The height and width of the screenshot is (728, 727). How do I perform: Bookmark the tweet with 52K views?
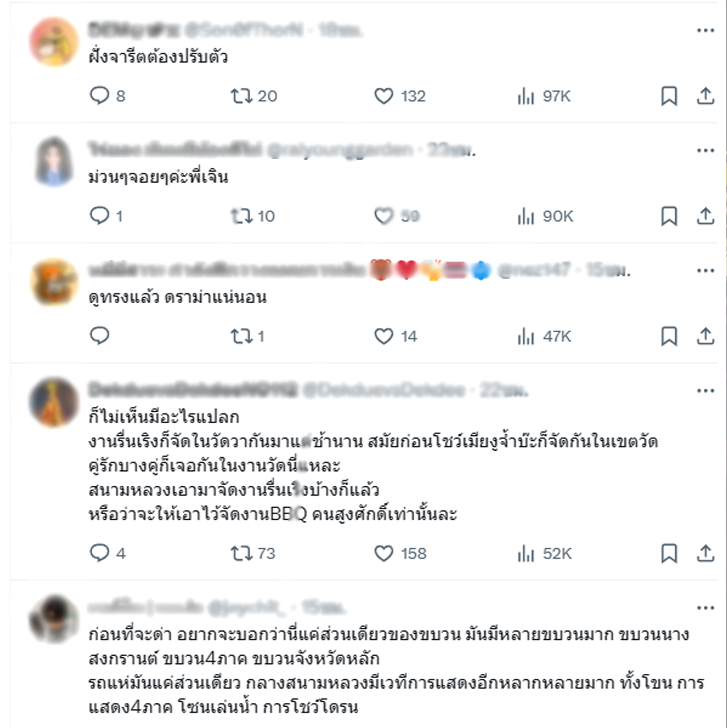coord(669,553)
